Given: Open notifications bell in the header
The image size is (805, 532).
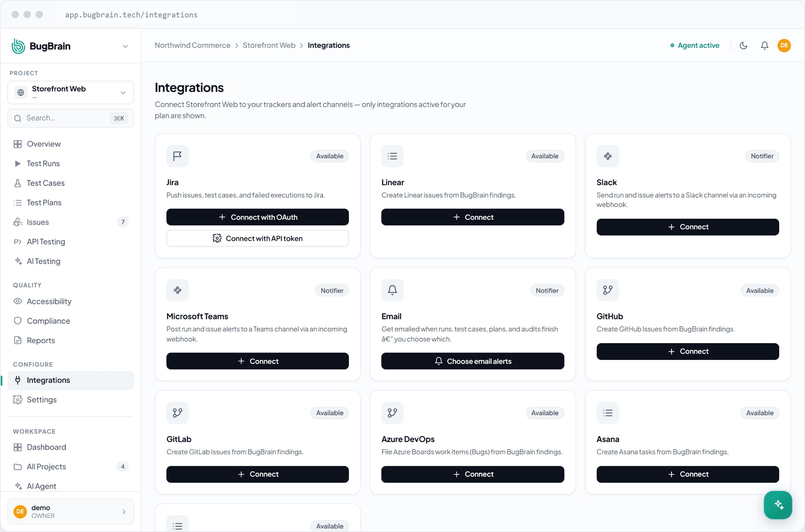Looking at the screenshot, I should pyautogui.click(x=764, y=46).
